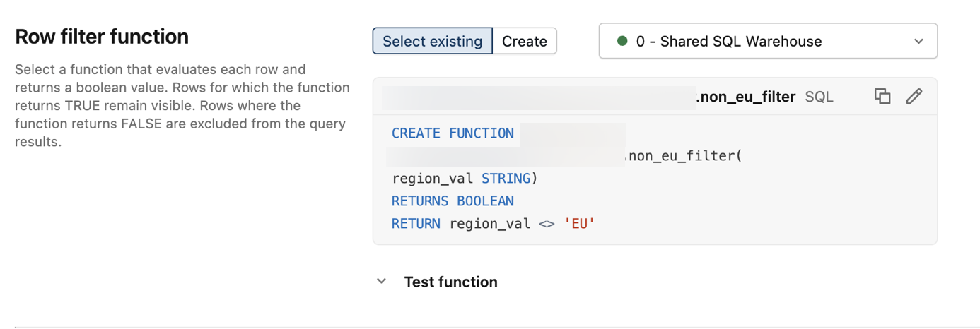Image resolution: width=980 pixels, height=329 pixels.
Task: Copy the non_eu_filter function code
Action: coord(882,96)
